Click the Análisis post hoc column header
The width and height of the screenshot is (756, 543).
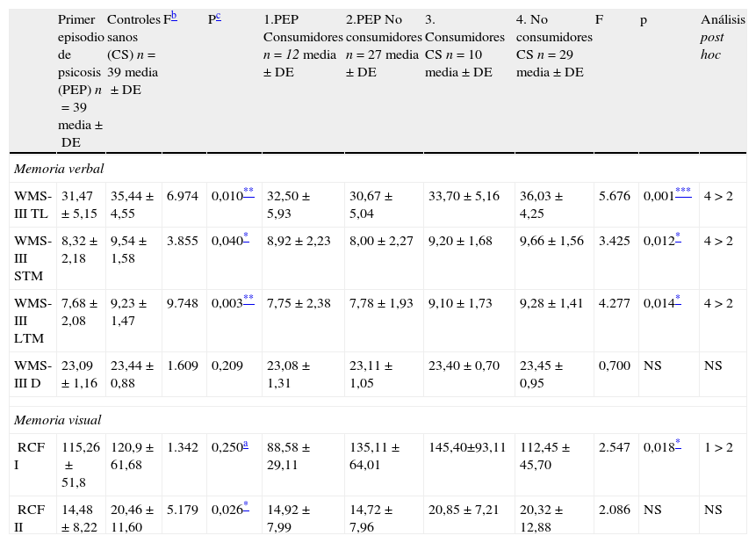coord(722,36)
